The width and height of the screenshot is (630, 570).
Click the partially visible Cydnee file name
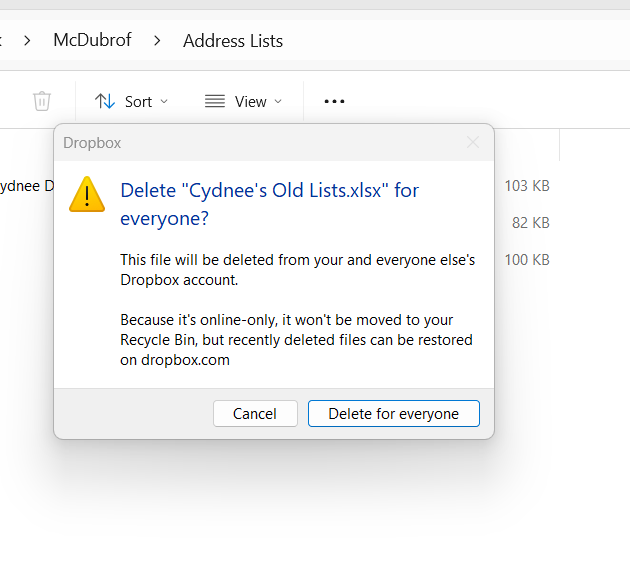coord(26,186)
